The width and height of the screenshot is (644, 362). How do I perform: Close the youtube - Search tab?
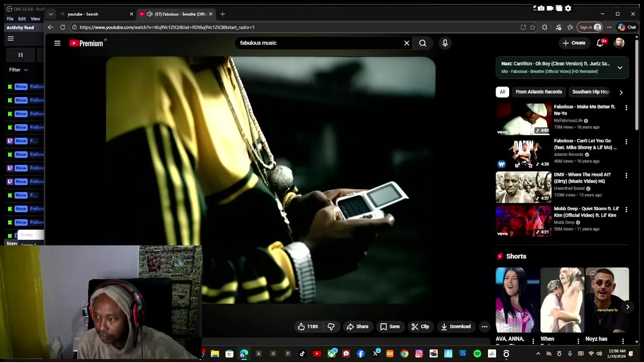pyautogui.click(x=131, y=14)
